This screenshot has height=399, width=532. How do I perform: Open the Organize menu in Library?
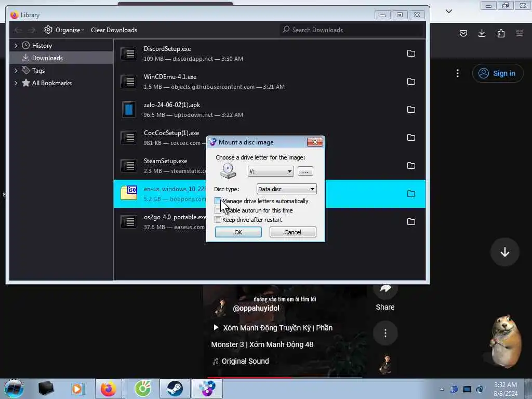click(x=64, y=30)
